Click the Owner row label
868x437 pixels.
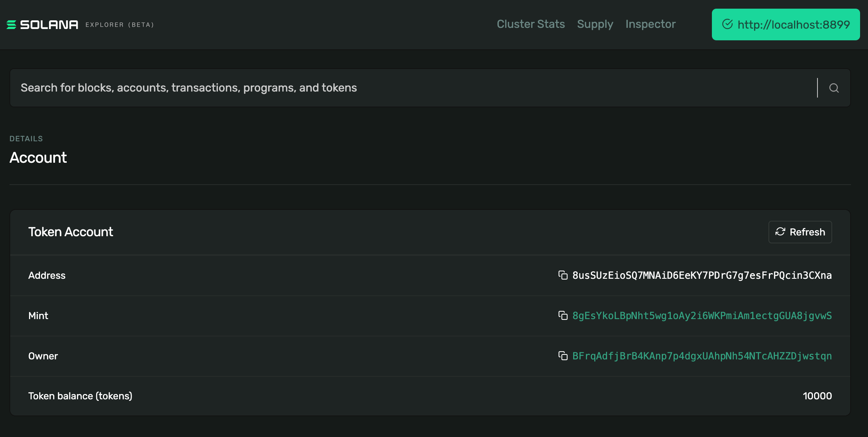[43, 356]
